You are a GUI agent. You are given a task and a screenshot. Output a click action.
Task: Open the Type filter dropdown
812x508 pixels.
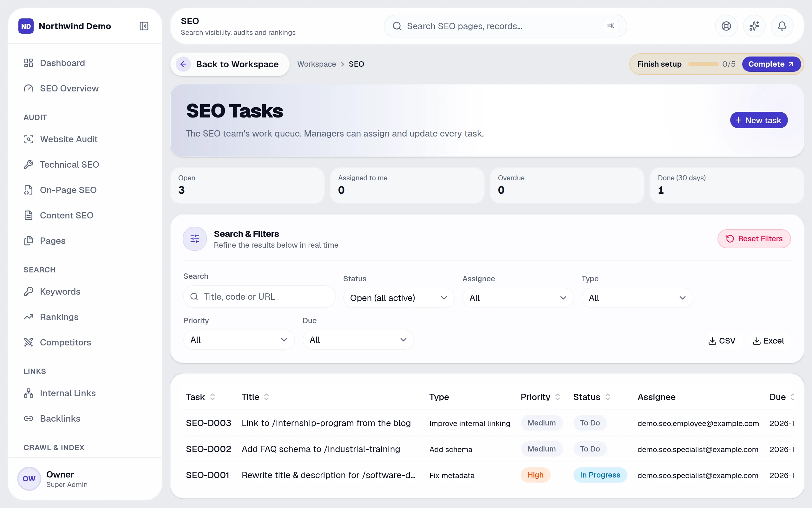(637, 298)
